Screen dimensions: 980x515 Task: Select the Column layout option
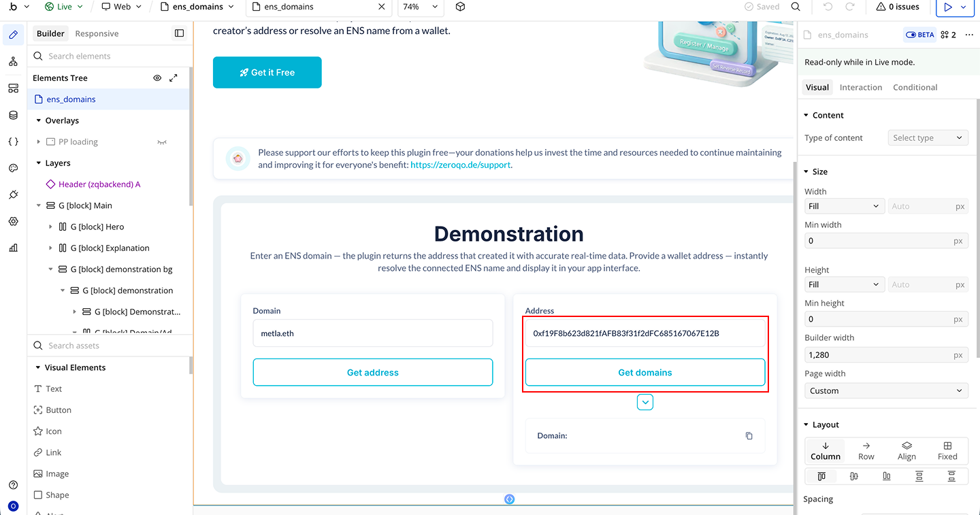[x=826, y=450]
